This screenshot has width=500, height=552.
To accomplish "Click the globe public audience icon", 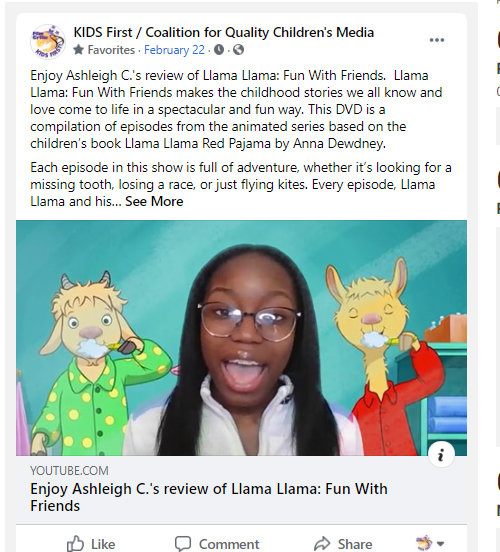I will tap(238, 50).
